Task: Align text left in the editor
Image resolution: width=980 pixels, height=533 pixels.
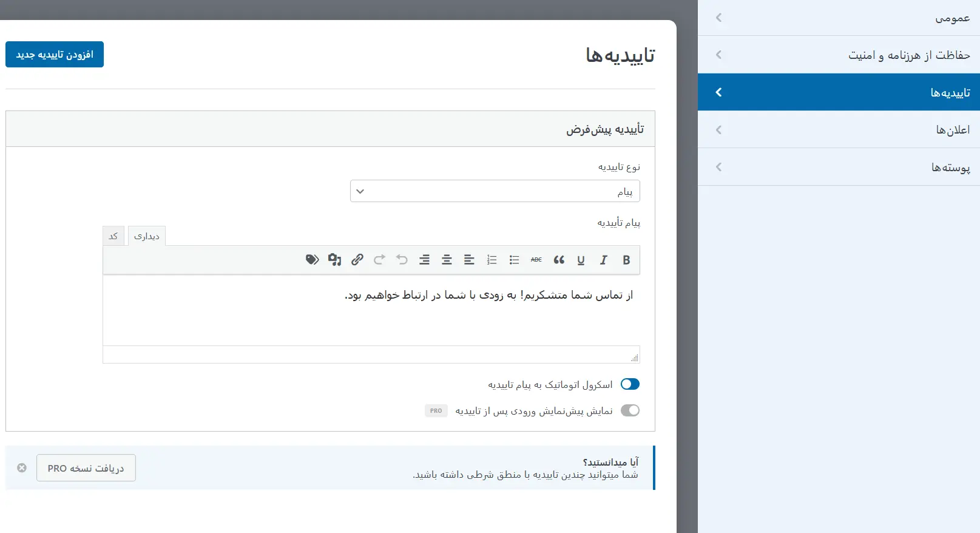Action: coord(469,260)
